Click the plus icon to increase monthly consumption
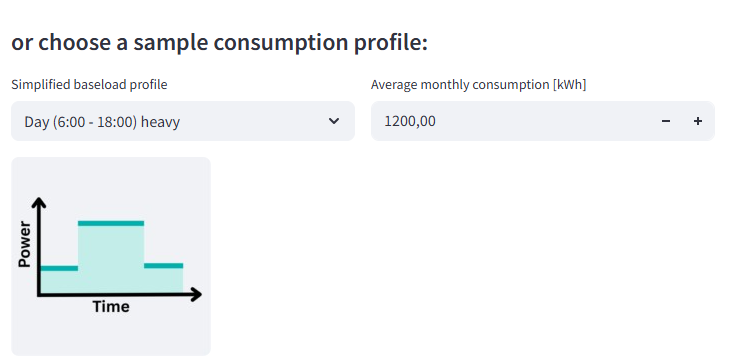This screenshot has height=364, width=737. point(698,121)
